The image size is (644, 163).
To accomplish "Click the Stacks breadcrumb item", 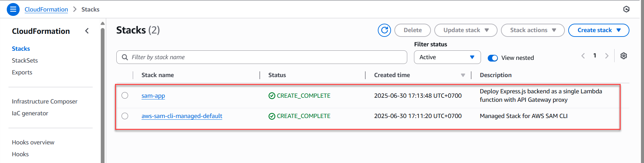I will coord(90,9).
